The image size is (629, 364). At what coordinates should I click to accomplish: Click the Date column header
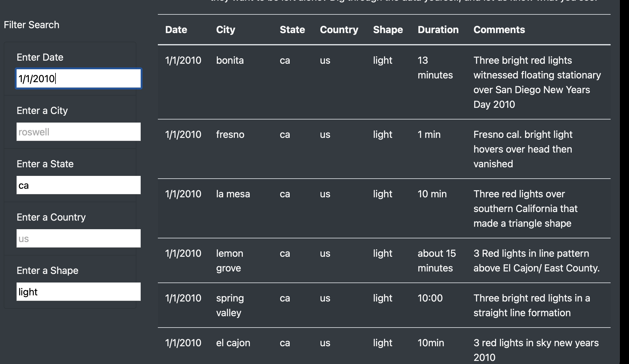176,30
